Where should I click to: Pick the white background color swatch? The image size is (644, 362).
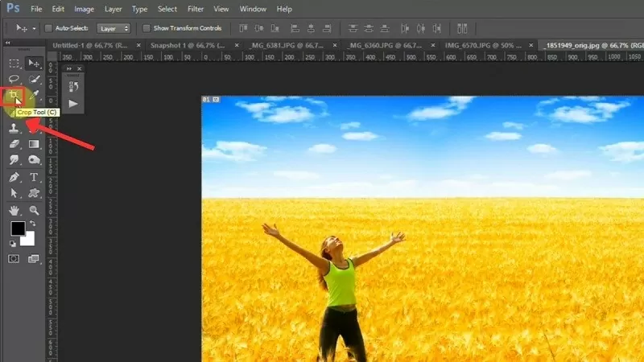click(x=29, y=239)
